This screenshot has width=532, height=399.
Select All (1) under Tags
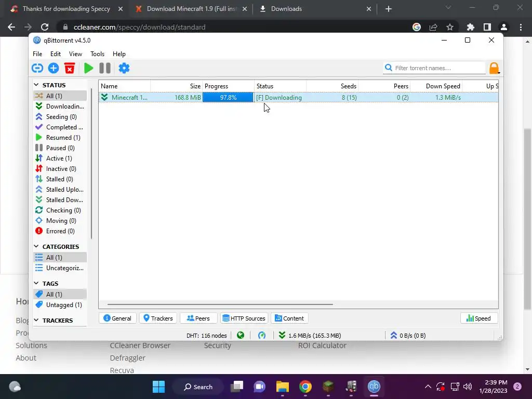coord(60,294)
